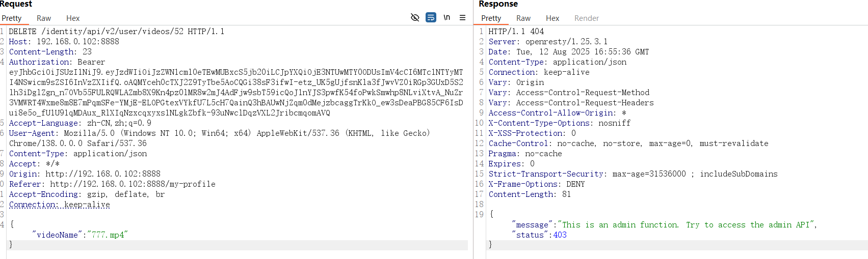Click the videoName 777.mp4 JSON value
The height and width of the screenshot is (259, 868).
(x=108, y=235)
